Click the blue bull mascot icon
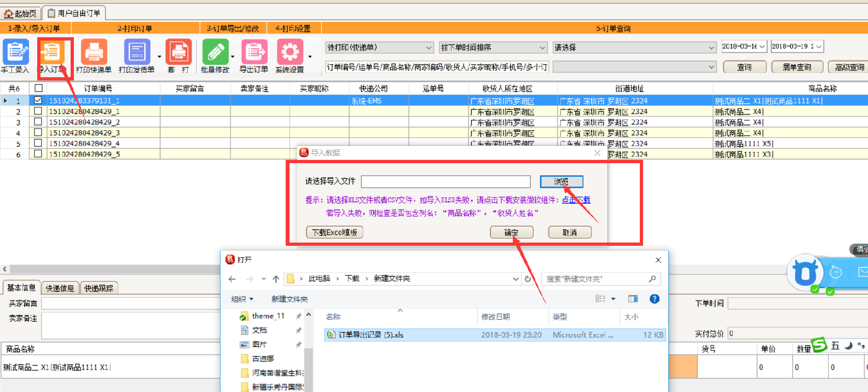This screenshot has height=392, width=868. coord(805,272)
